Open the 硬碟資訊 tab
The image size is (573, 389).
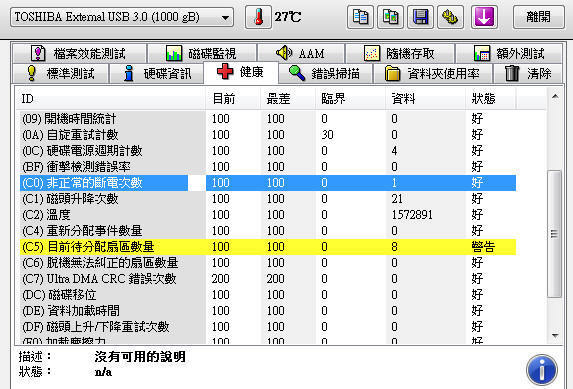click(156, 74)
